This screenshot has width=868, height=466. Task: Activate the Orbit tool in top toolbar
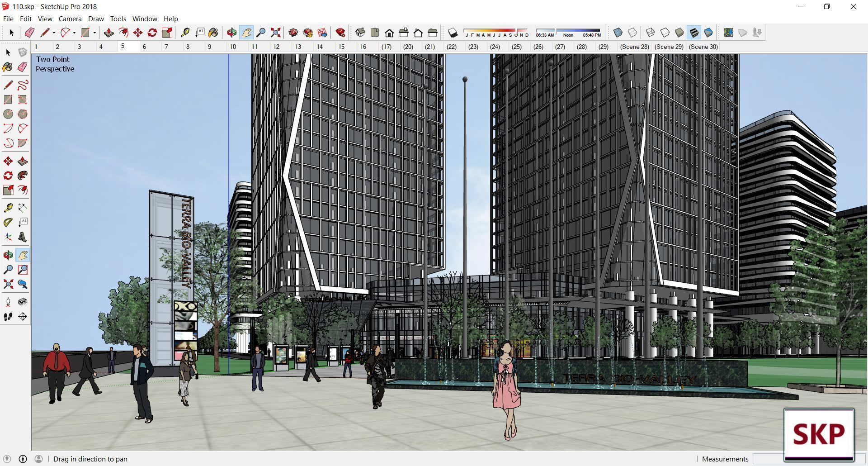pyautogui.click(x=232, y=33)
